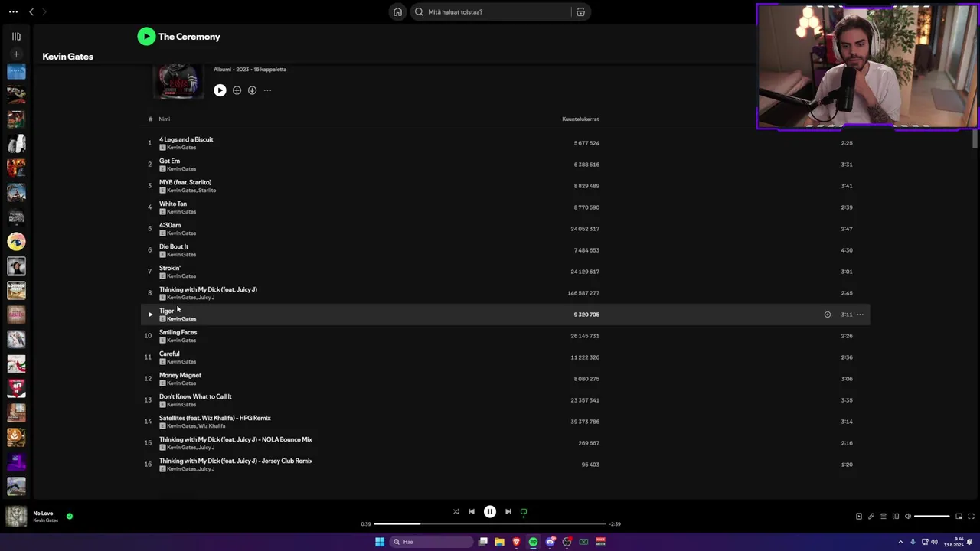The image size is (980, 551).
Task: Open Starlito artist link on track 3
Action: pyautogui.click(x=207, y=191)
